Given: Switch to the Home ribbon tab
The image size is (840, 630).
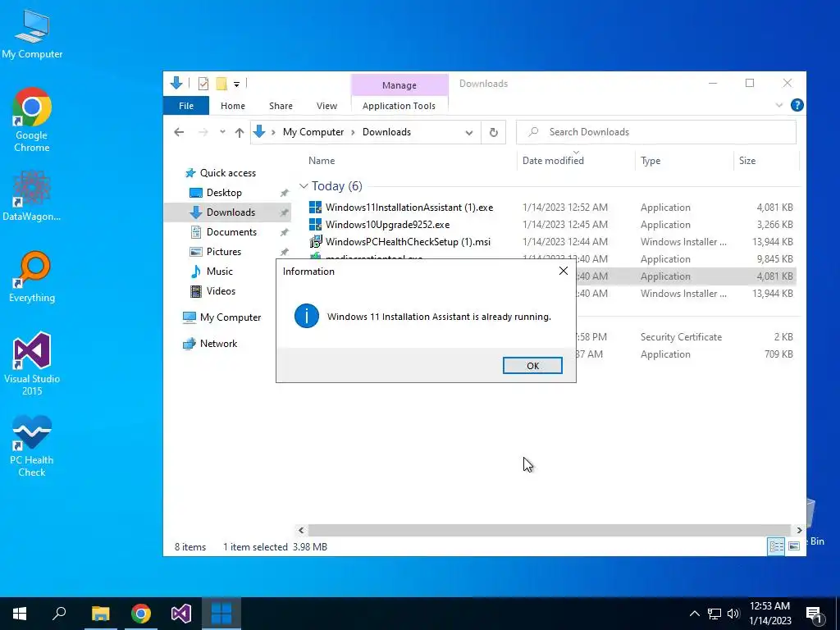Looking at the screenshot, I should pos(232,106).
